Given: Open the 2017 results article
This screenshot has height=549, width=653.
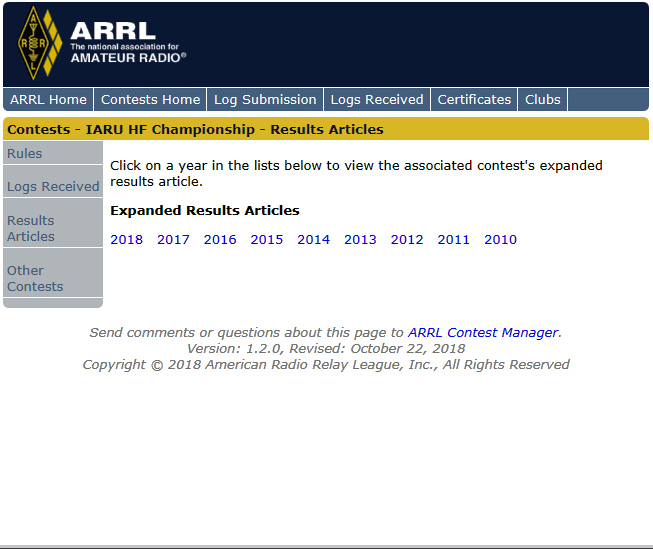Looking at the screenshot, I should pyautogui.click(x=173, y=239).
